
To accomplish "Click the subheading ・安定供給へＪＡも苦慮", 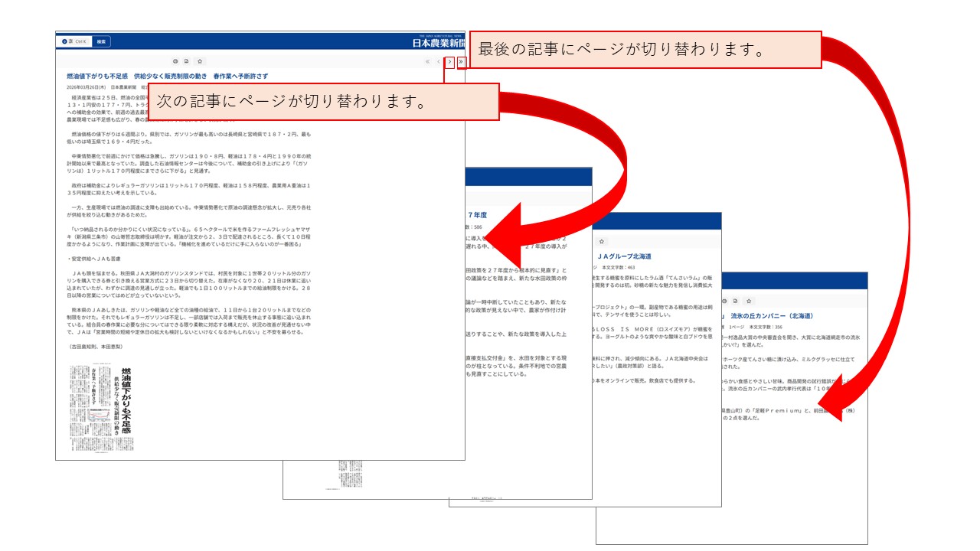I will point(95,259).
